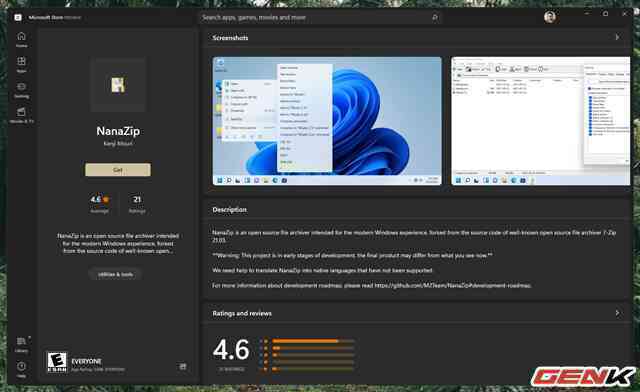
Task: Click the EVERYONE age rating text
Action: 87,361
